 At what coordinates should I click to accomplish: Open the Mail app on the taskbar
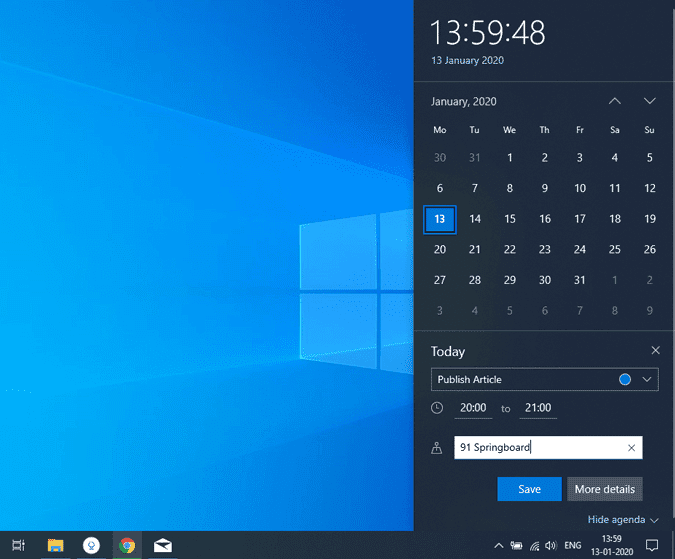click(163, 545)
